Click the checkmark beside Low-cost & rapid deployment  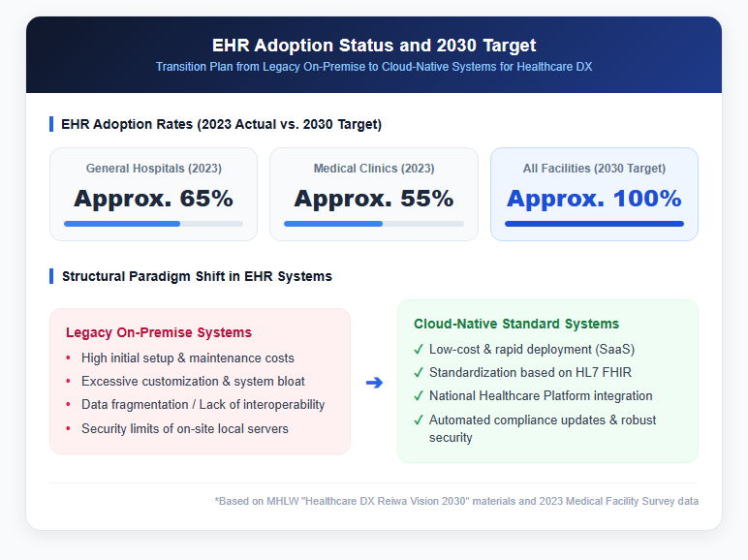point(419,350)
